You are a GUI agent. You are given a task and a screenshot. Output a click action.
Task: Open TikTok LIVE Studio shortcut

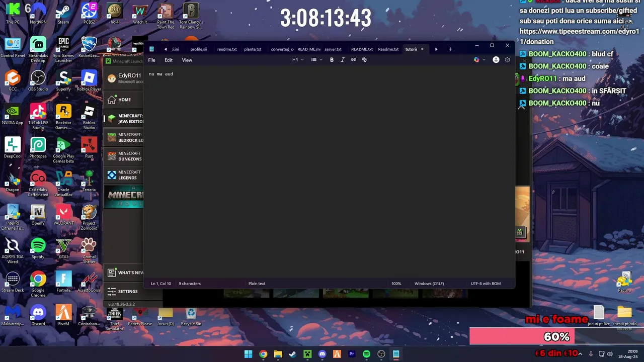(38, 117)
